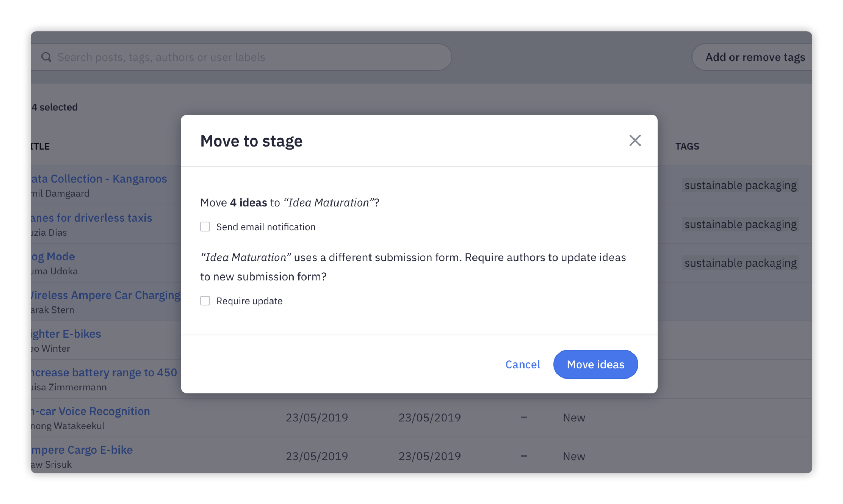The height and width of the screenshot is (504, 843).
Task: Click the TAGS column header
Action: 687,146
